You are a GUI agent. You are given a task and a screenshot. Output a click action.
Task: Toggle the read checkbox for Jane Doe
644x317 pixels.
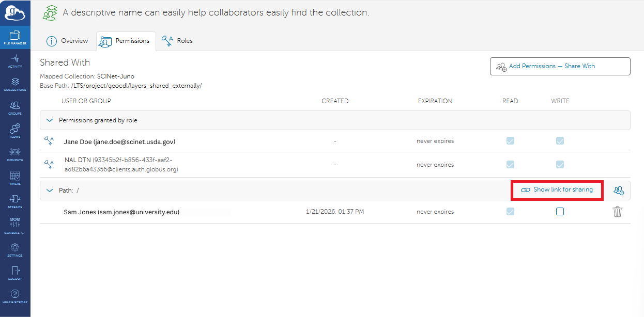pyautogui.click(x=510, y=140)
